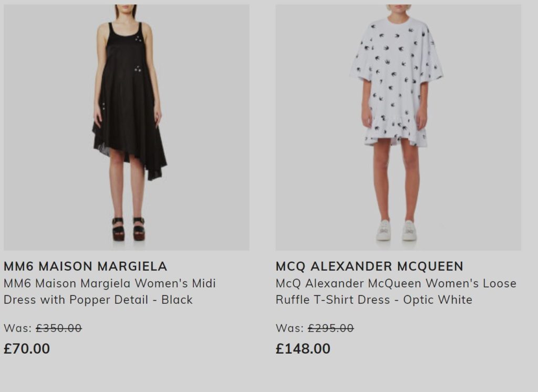The image size is (538, 392).
Task: Click the white sneakers on the right model
Action: (396, 230)
